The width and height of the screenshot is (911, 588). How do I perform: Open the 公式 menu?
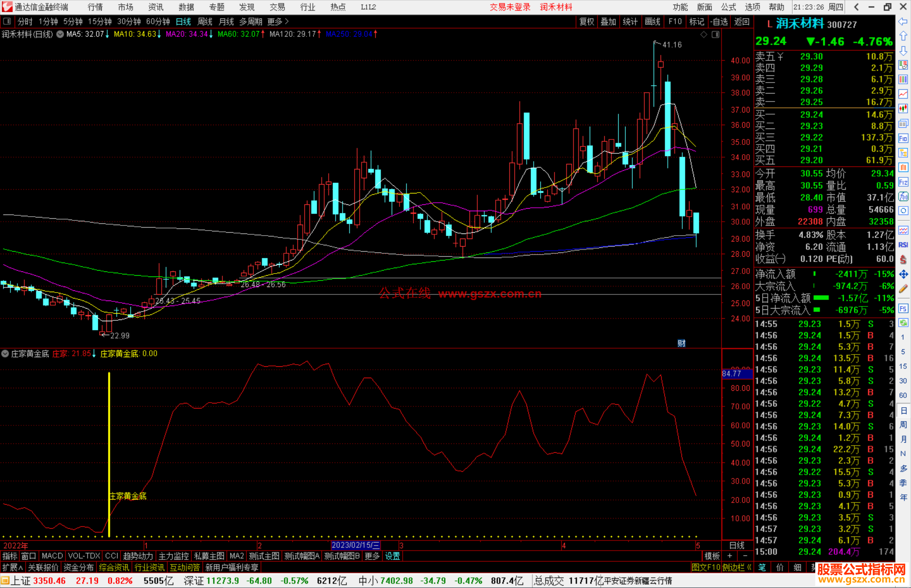click(x=728, y=7)
